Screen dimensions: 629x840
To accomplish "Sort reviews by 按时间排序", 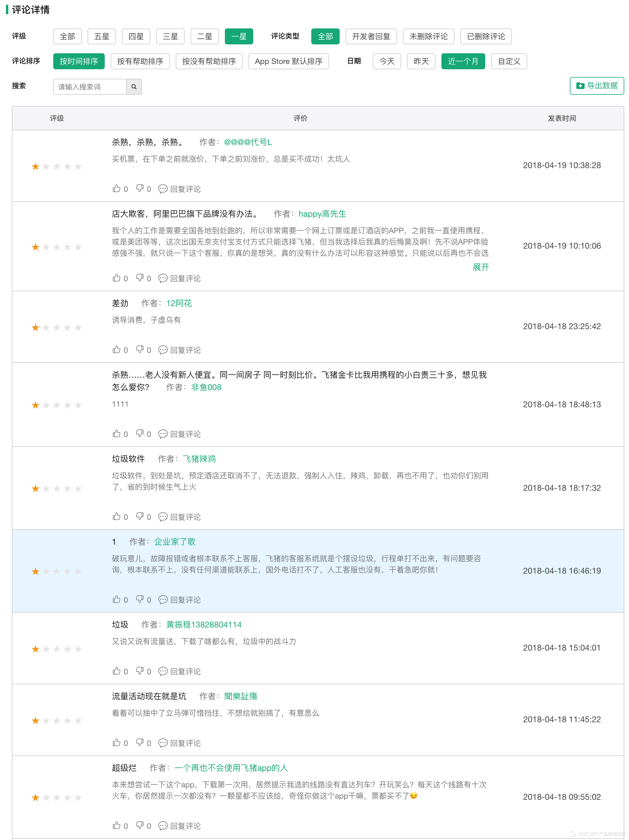I will 79,61.
